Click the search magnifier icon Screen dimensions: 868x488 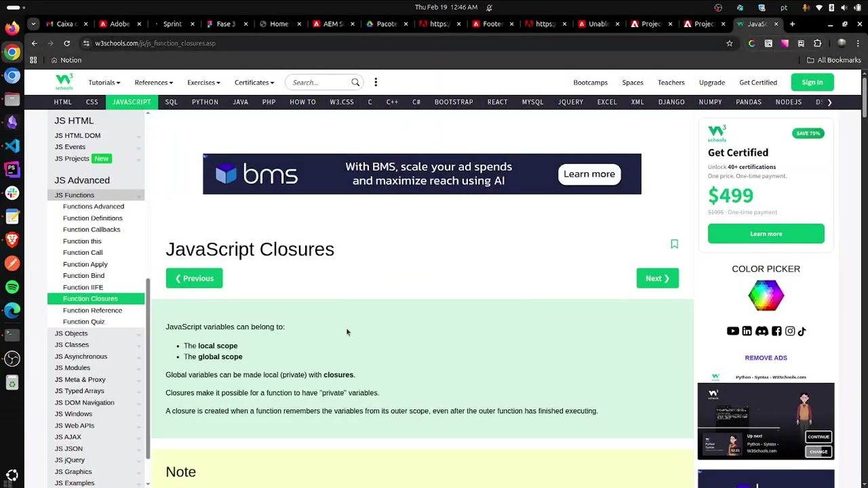pos(355,83)
